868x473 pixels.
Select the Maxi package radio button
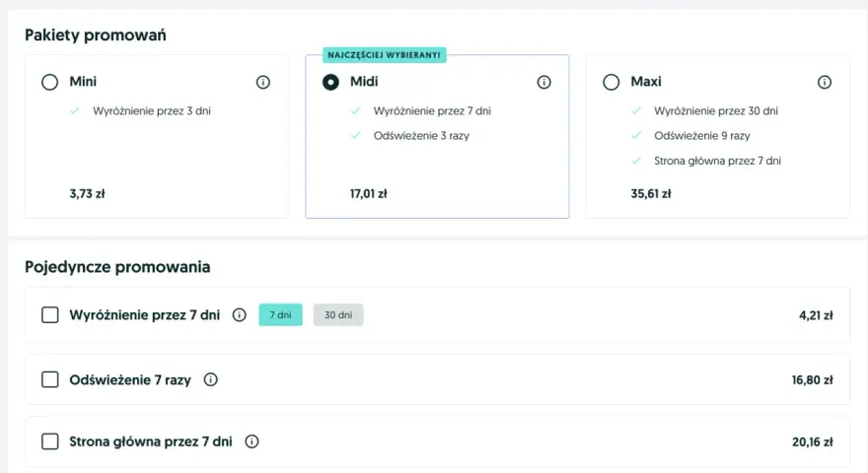tap(612, 83)
